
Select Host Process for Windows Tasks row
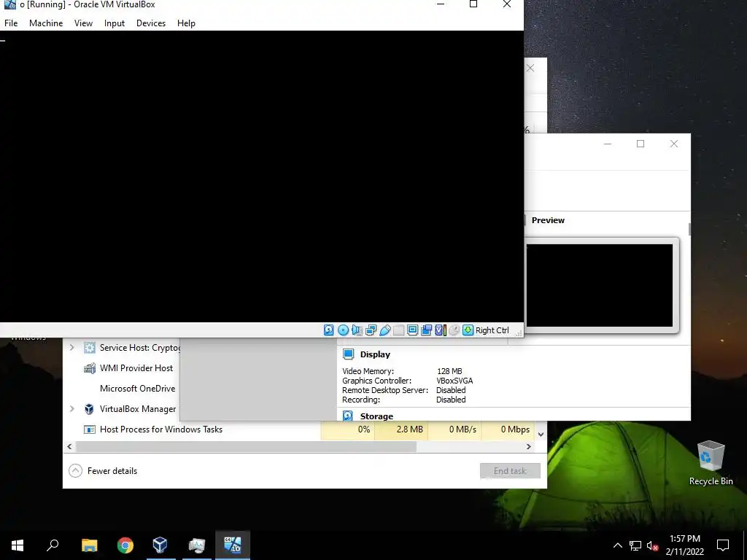pyautogui.click(x=161, y=429)
